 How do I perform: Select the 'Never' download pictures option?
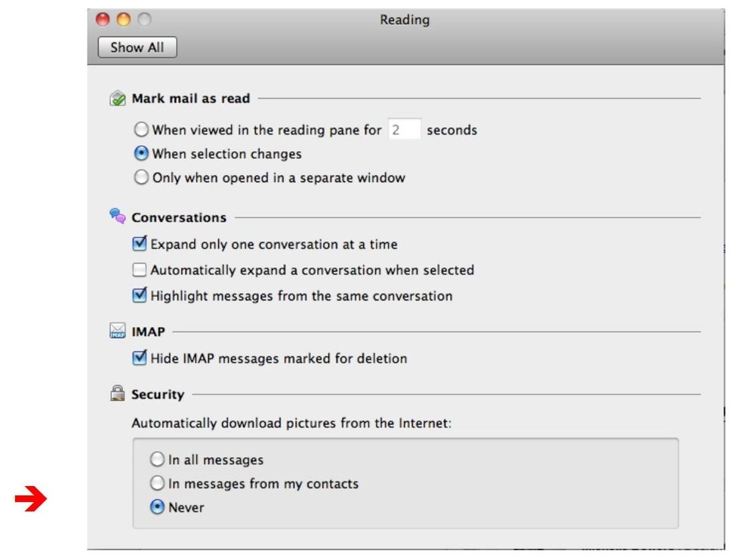pyautogui.click(x=157, y=508)
